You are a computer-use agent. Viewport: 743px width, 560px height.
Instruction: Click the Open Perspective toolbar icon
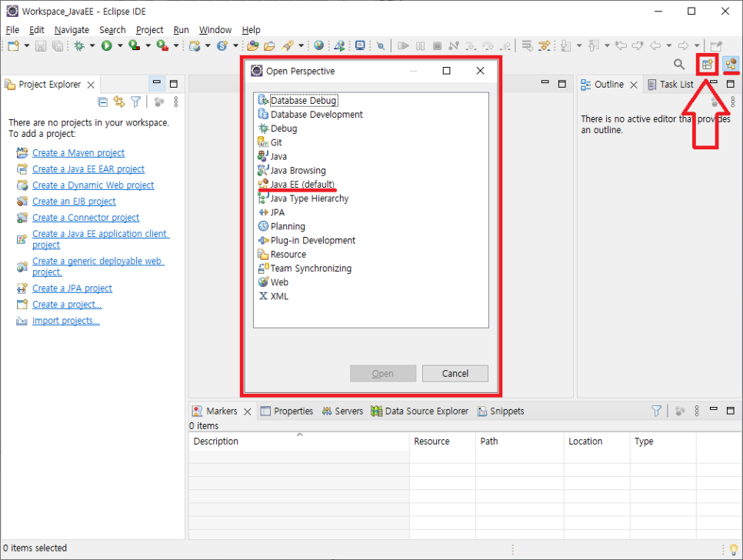[708, 65]
